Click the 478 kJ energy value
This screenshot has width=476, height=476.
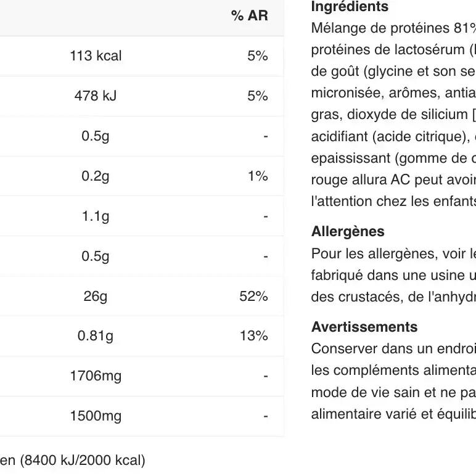[x=96, y=96]
